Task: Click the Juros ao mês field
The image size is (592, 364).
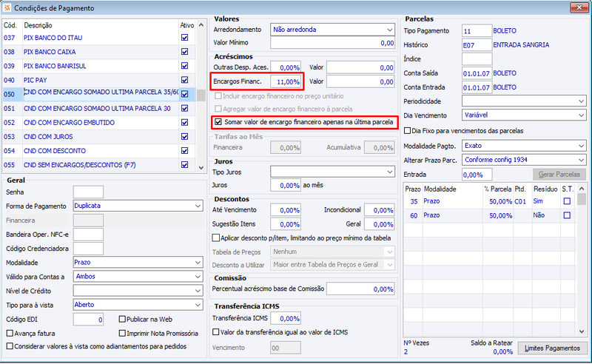Action: [x=286, y=186]
